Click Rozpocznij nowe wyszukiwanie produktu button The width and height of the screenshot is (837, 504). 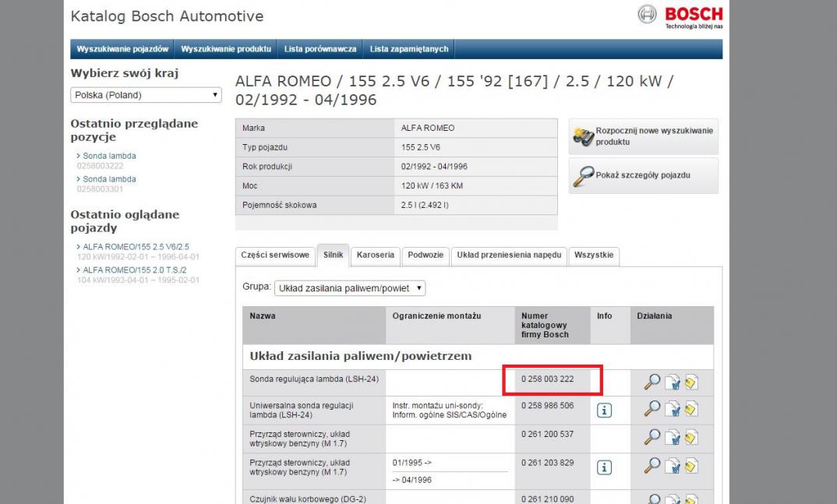(x=643, y=136)
